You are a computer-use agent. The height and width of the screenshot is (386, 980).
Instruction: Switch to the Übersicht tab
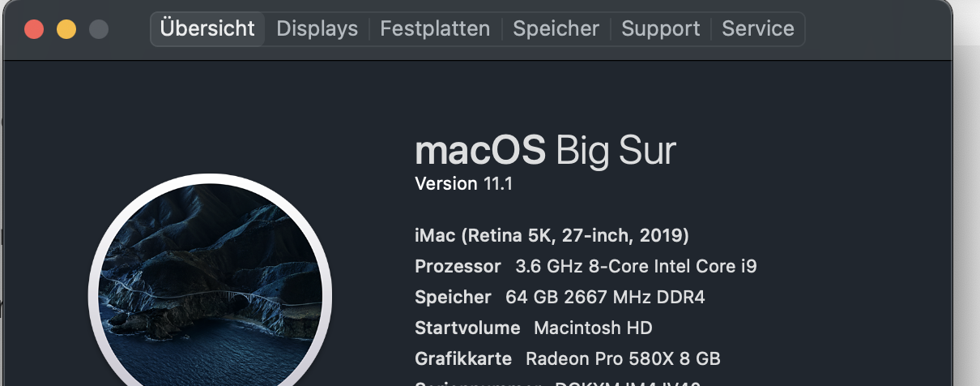click(x=207, y=29)
